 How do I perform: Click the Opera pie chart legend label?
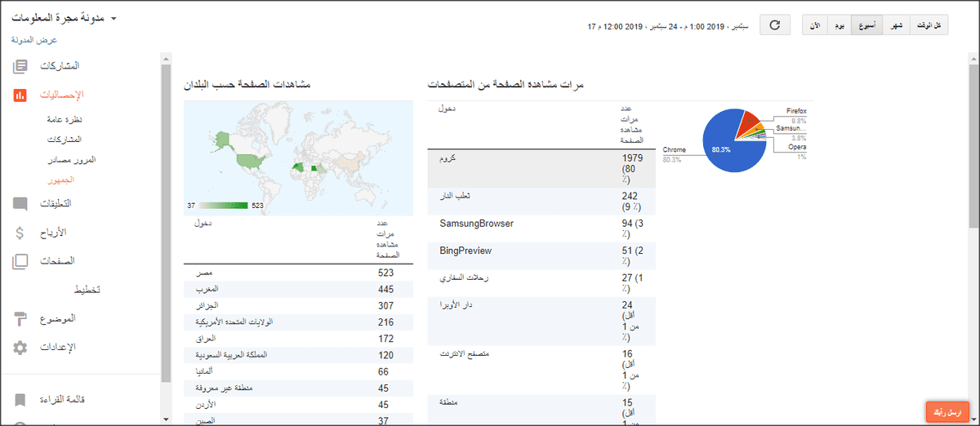click(797, 148)
